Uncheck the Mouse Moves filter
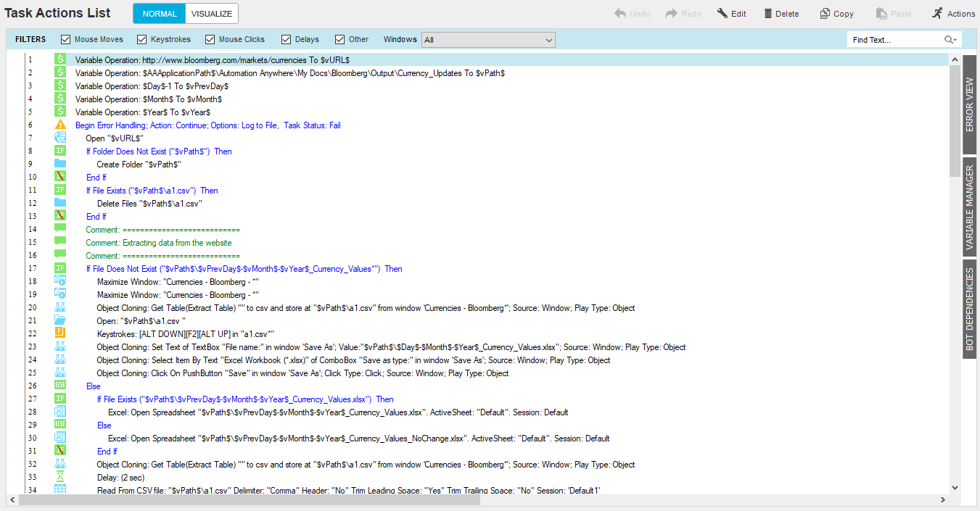 pyautogui.click(x=66, y=40)
